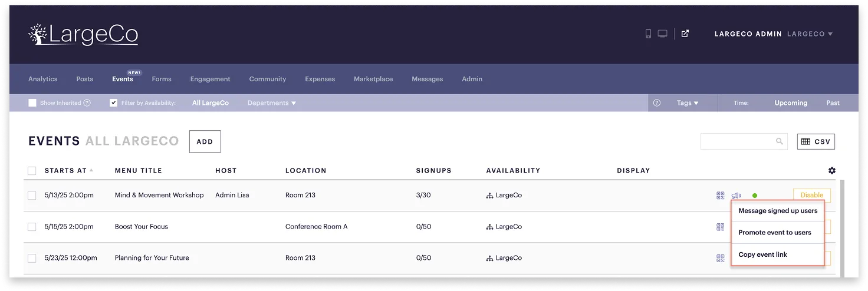Open table settings gear icon
This screenshot has width=868, height=291.
point(832,170)
